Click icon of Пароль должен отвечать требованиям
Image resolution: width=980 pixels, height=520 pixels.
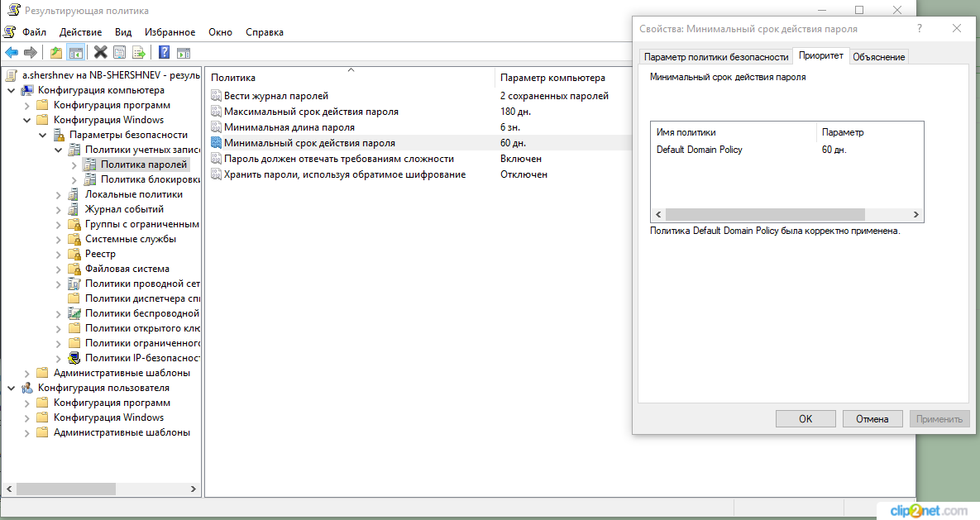click(216, 159)
